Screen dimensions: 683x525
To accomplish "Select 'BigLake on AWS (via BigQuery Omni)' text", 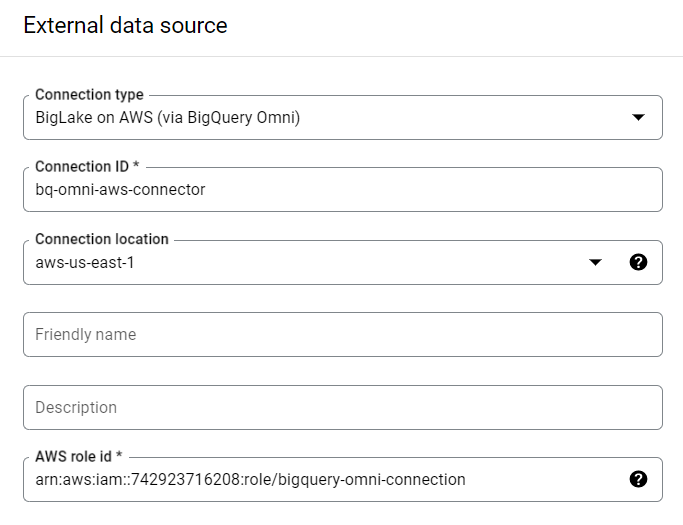I will tap(168, 118).
